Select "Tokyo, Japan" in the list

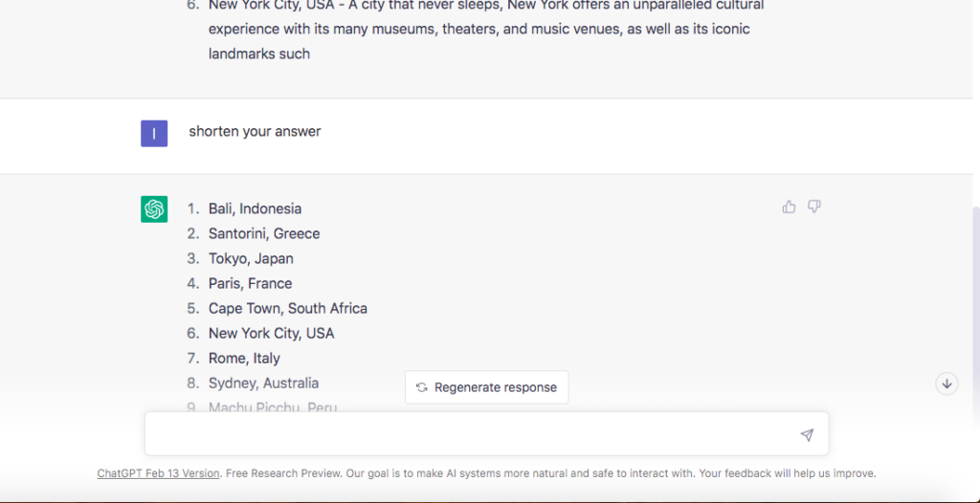tap(251, 258)
